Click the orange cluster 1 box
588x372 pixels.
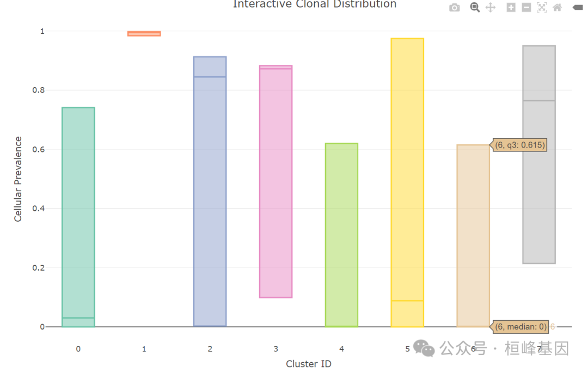[x=144, y=34]
